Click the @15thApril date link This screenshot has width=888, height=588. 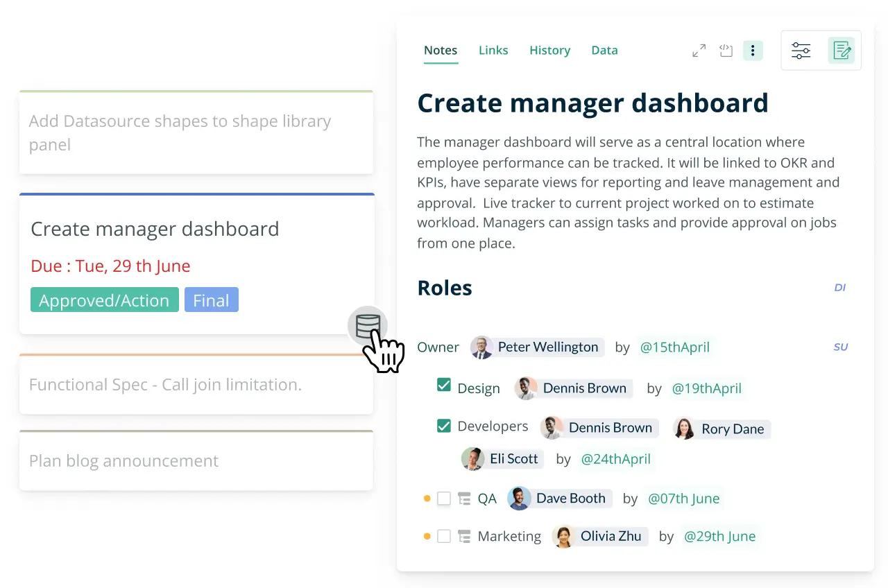click(674, 347)
